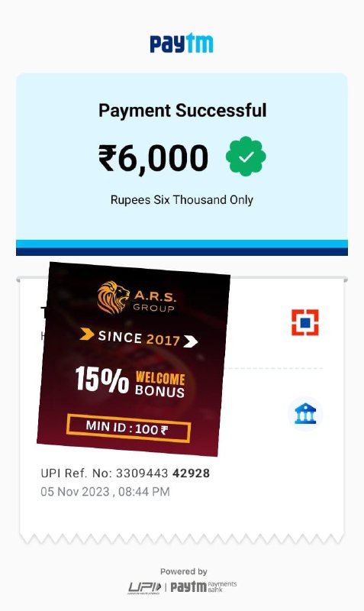Click the SINCE 2017 label
Viewport: 364px width, 611px height.
pyautogui.click(x=139, y=338)
